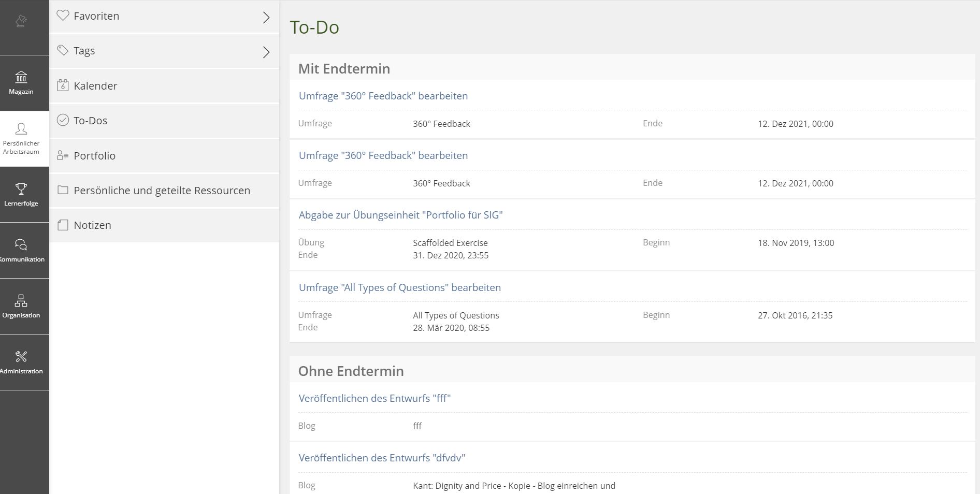Open Persönliche und geteilte Ressourcen

(162, 191)
